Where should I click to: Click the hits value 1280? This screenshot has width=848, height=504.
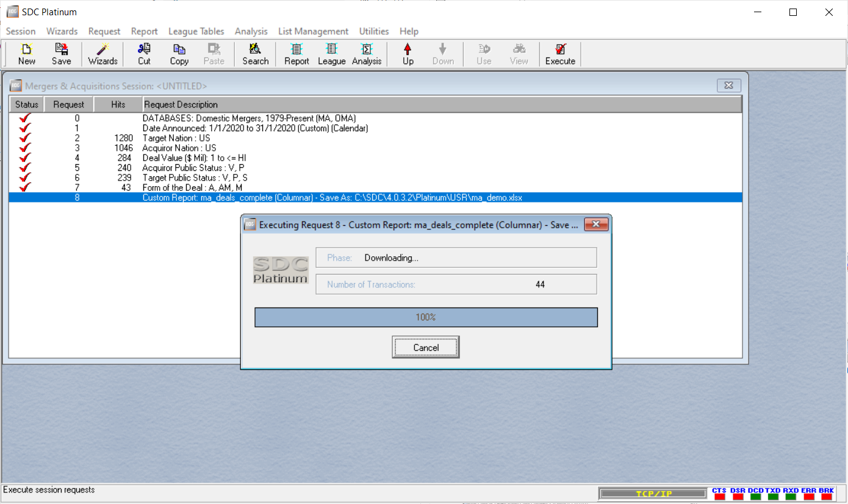click(x=123, y=138)
